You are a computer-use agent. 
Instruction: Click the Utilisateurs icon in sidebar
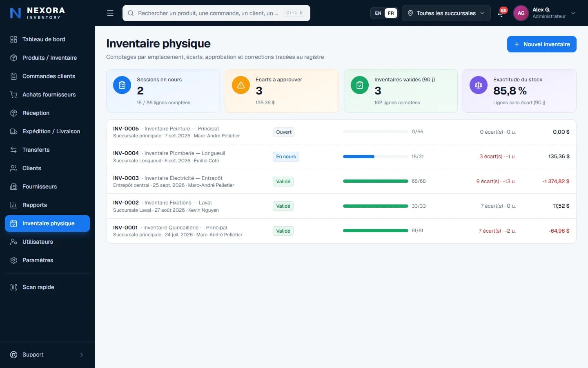13,242
